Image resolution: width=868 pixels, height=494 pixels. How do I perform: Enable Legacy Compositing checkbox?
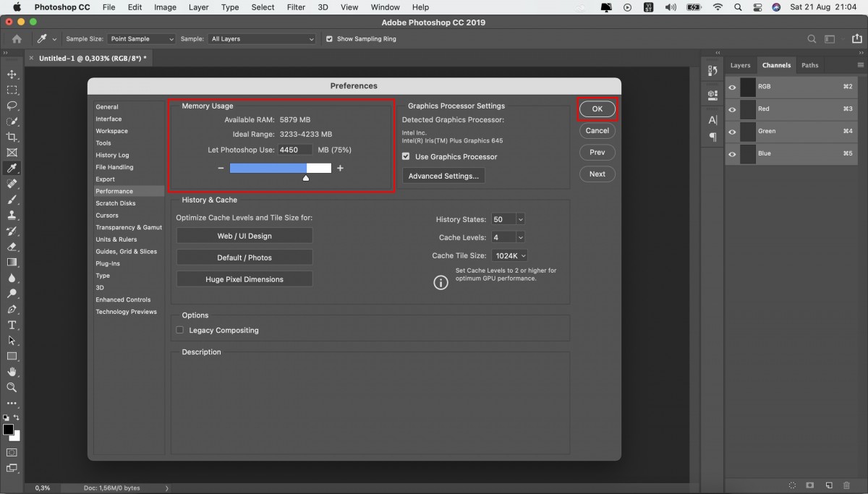coord(180,330)
